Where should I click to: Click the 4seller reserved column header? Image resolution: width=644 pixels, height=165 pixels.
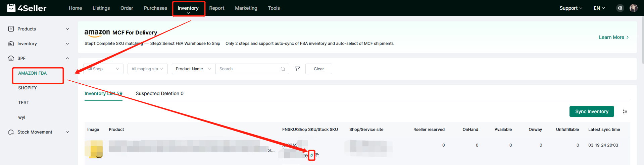coord(429,130)
